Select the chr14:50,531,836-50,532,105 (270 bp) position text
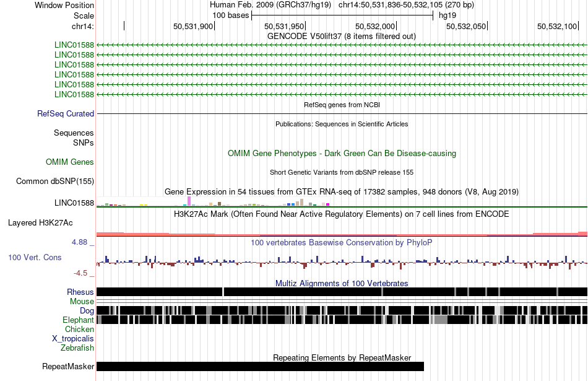The height and width of the screenshot is (381, 588). 406,5
